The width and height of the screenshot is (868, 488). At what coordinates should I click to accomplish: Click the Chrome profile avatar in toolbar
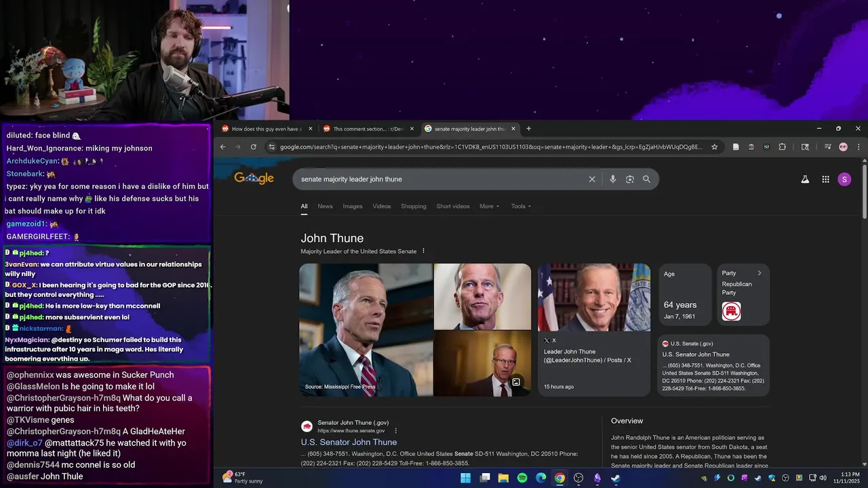843,146
